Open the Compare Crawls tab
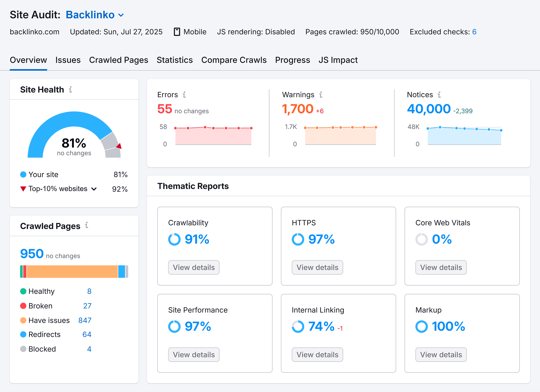This screenshot has height=392, width=540. [x=234, y=60]
